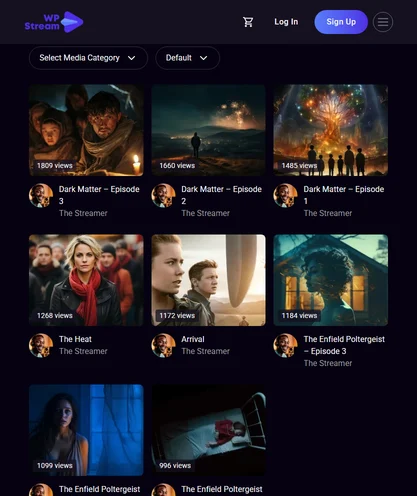Open The Heat thumbnail
The width and height of the screenshot is (417, 496).
(86, 280)
